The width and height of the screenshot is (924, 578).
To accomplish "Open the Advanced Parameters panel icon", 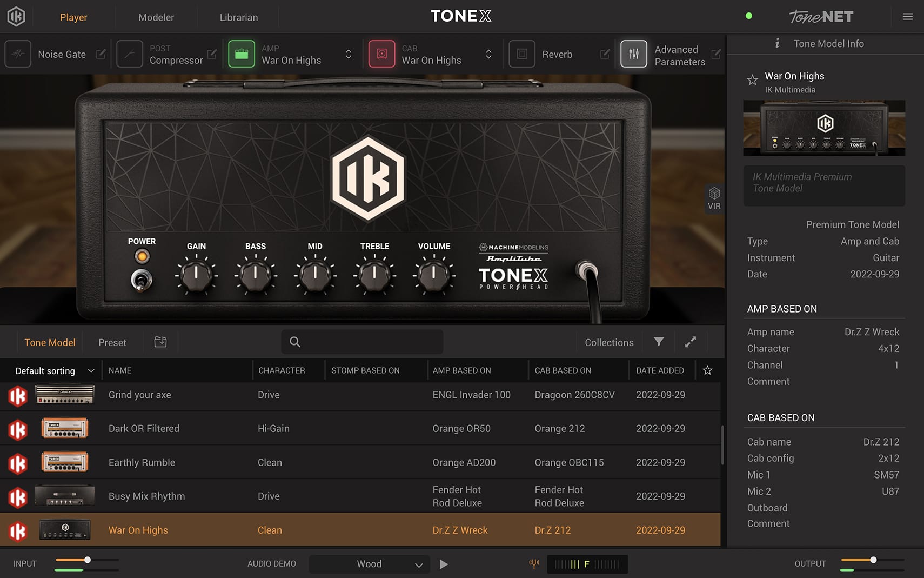I will tap(633, 54).
